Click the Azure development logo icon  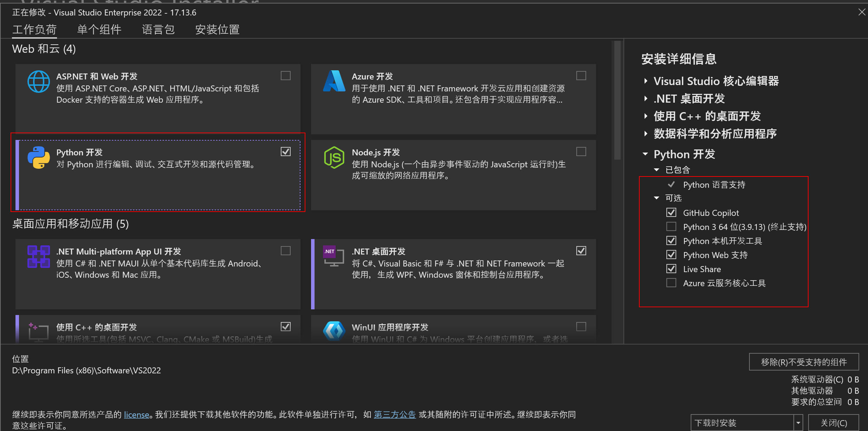334,81
